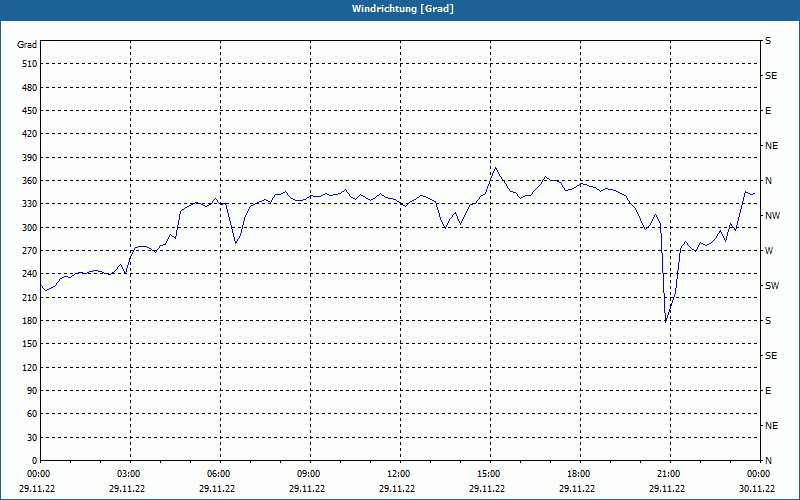Screen dimensions: 800x500
Task: Click the 15:00 time label
Action: [x=490, y=474]
